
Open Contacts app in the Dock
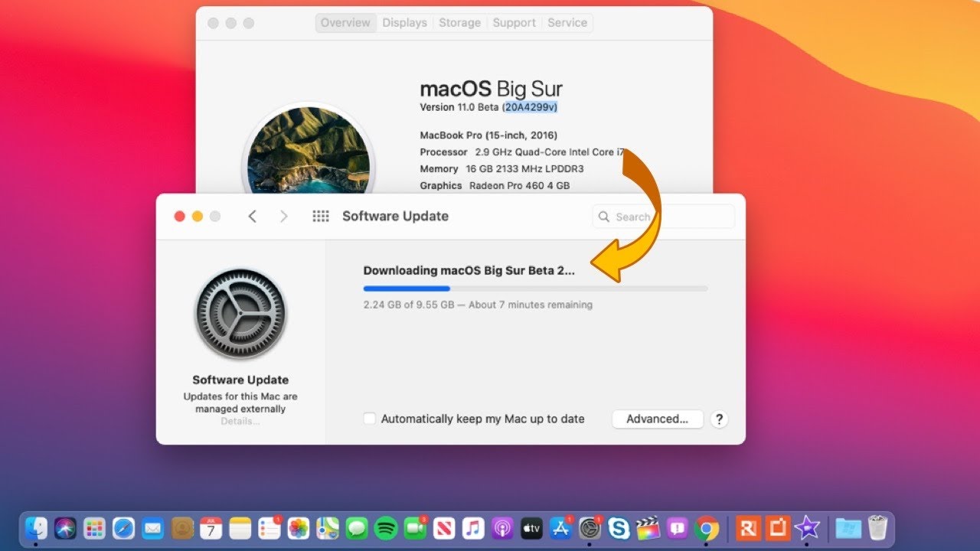pyautogui.click(x=181, y=528)
